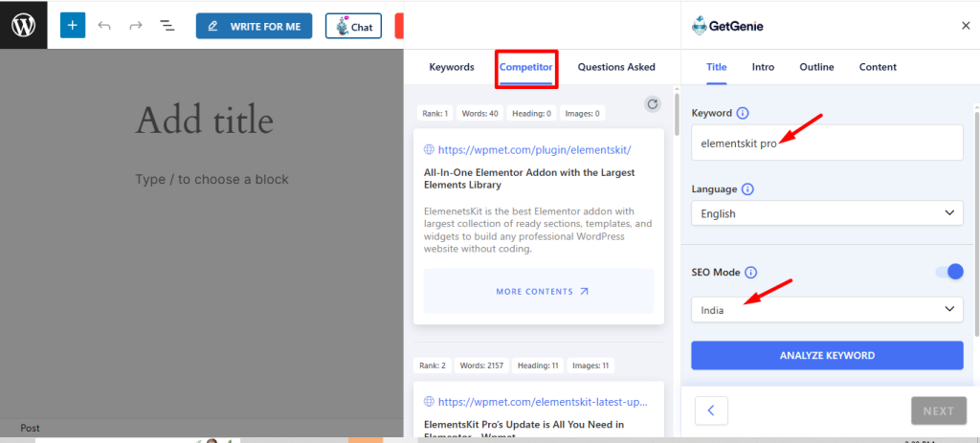980x443 pixels.
Task: Click the 'Heading: 0' badge
Action: [x=531, y=114]
